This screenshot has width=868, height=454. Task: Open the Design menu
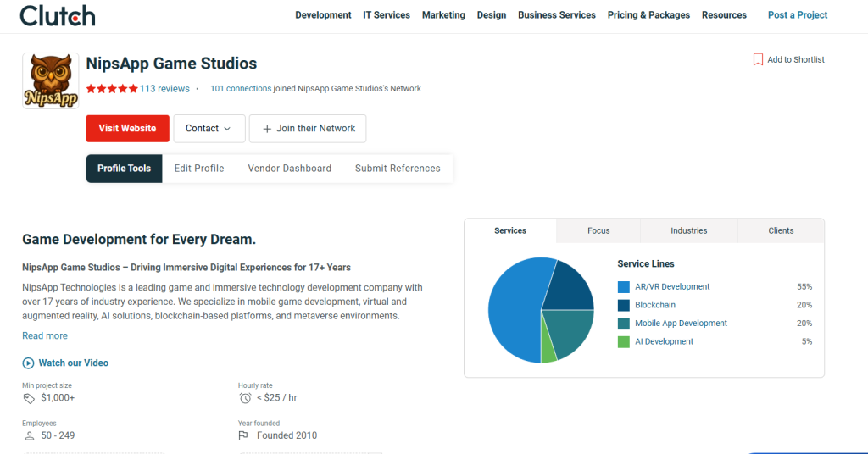492,15
